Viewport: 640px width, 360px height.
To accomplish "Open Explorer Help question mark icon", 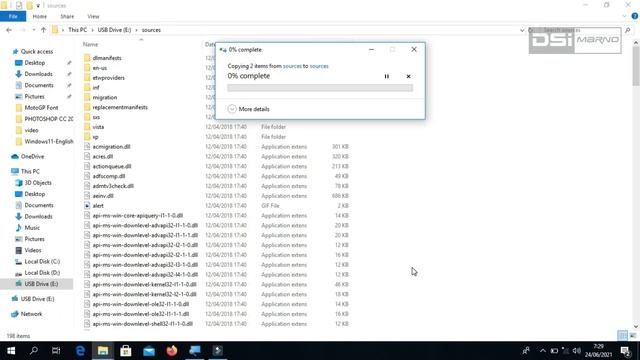I will [635, 16].
